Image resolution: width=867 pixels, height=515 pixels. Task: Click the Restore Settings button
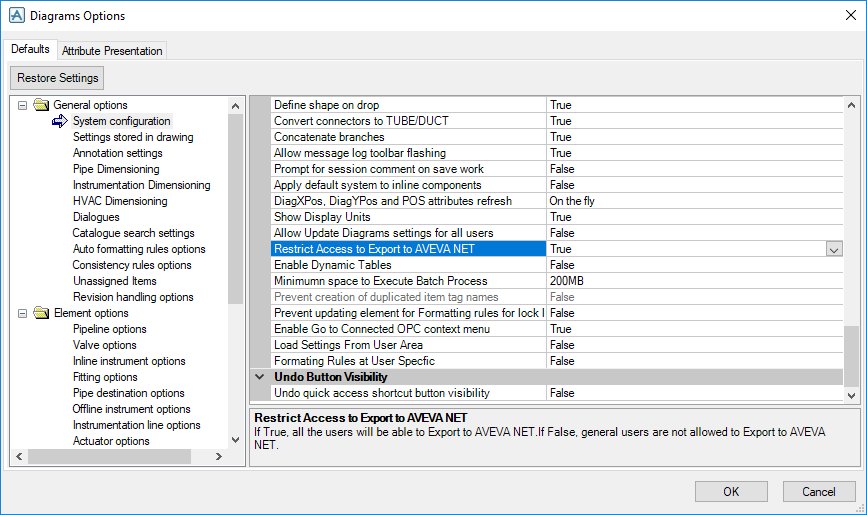coord(58,78)
